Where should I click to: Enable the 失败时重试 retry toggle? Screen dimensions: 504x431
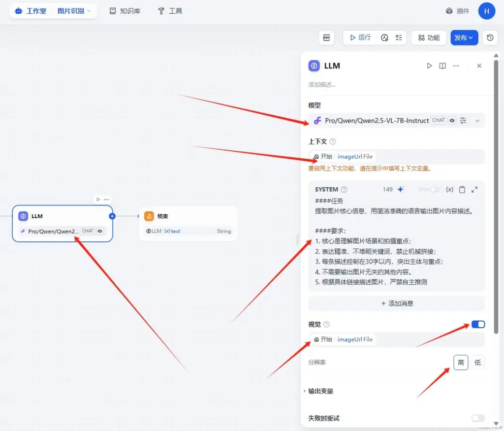point(477,418)
